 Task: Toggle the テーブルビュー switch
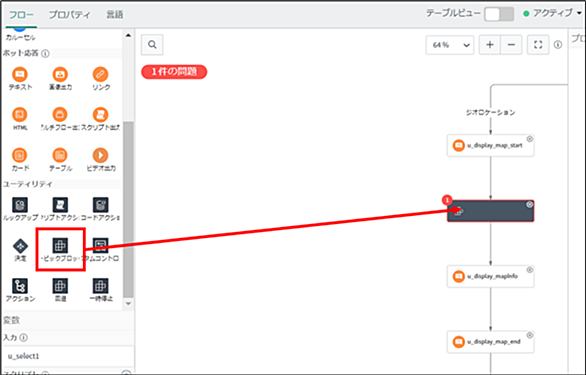(499, 14)
